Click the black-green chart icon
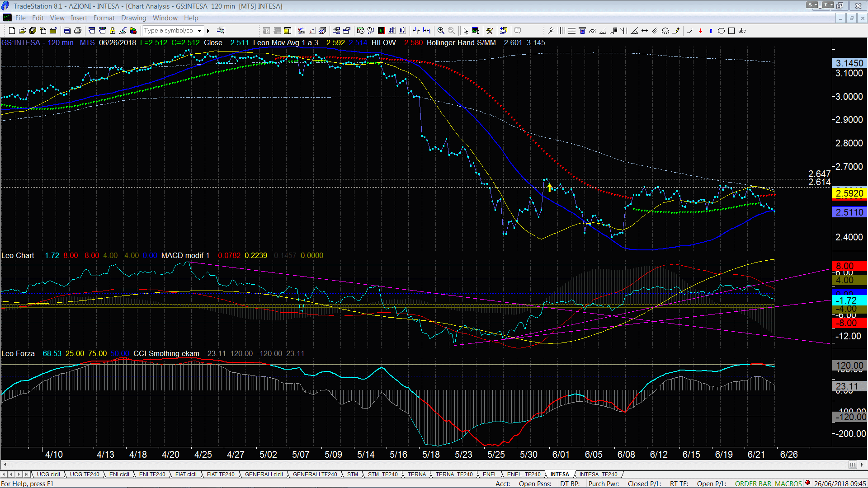868x488 pixels. (x=382, y=31)
